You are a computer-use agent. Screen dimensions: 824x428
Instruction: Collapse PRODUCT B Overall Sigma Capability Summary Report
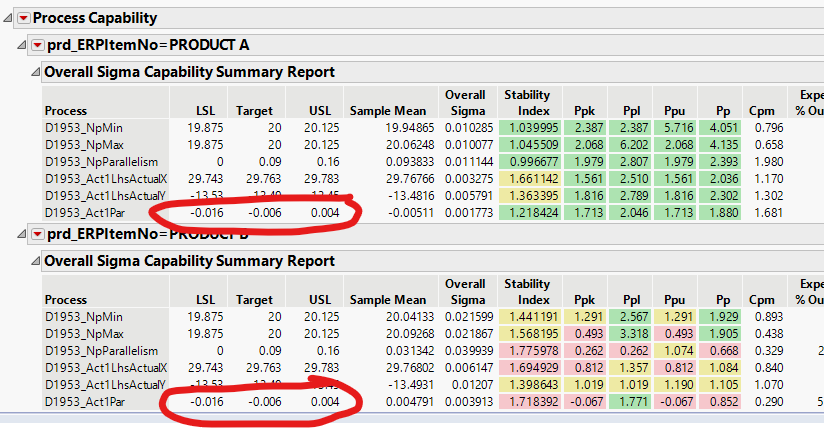pos(35,261)
